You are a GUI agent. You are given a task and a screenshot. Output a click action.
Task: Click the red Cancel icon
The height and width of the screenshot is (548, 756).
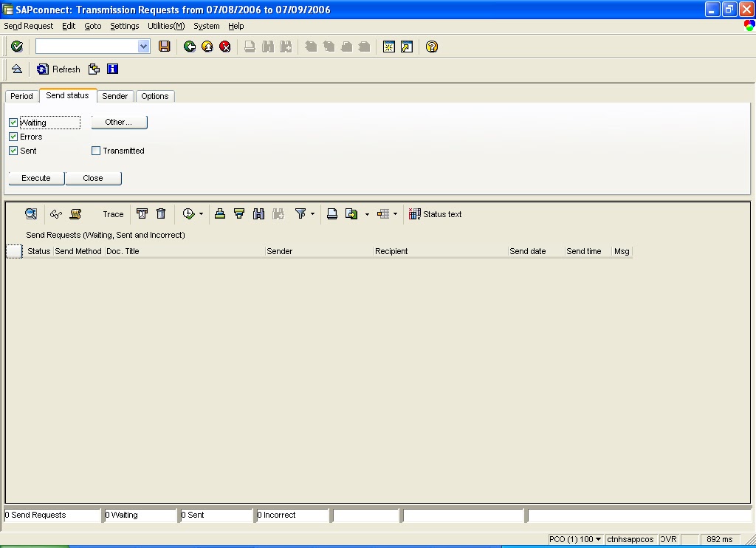(x=225, y=47)
